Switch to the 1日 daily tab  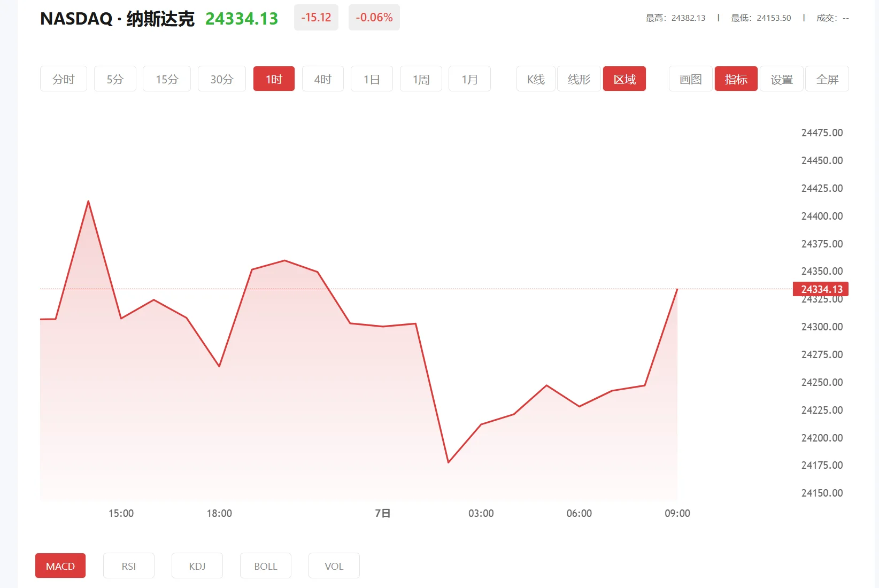click(x=372, y=79)
